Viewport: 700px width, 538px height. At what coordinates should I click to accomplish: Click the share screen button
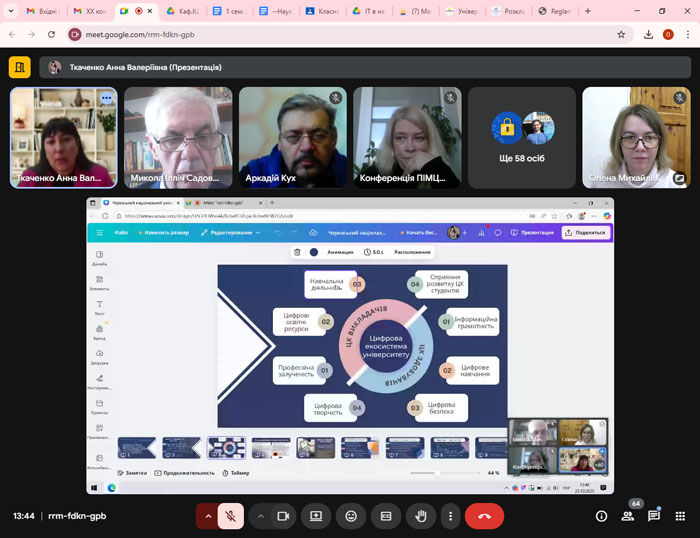pyautogui.click(x=316, y=516)
